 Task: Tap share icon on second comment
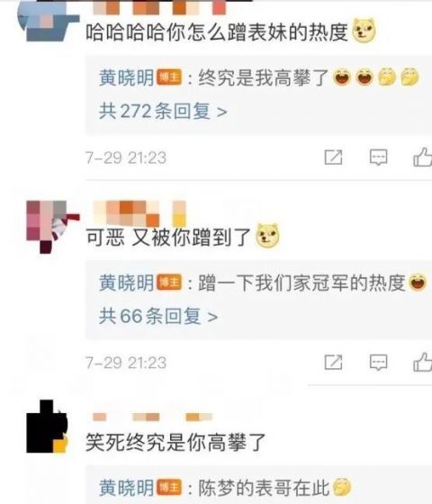tap(333, 362)
